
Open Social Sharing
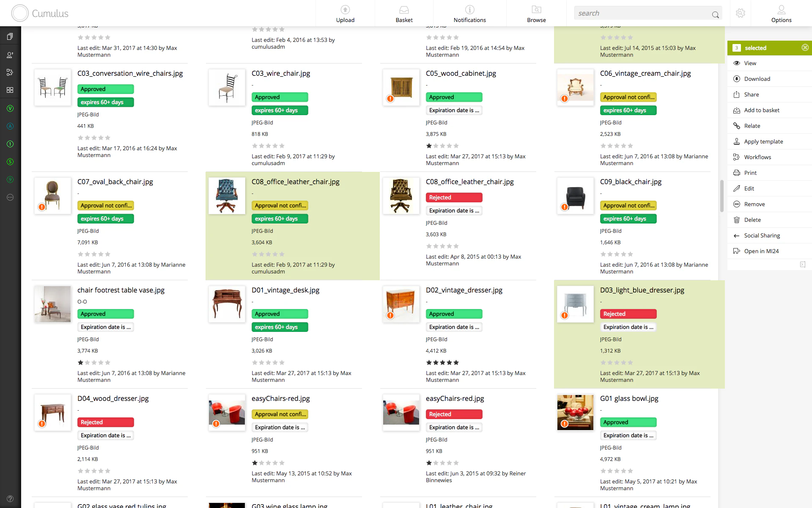(770, 235)
